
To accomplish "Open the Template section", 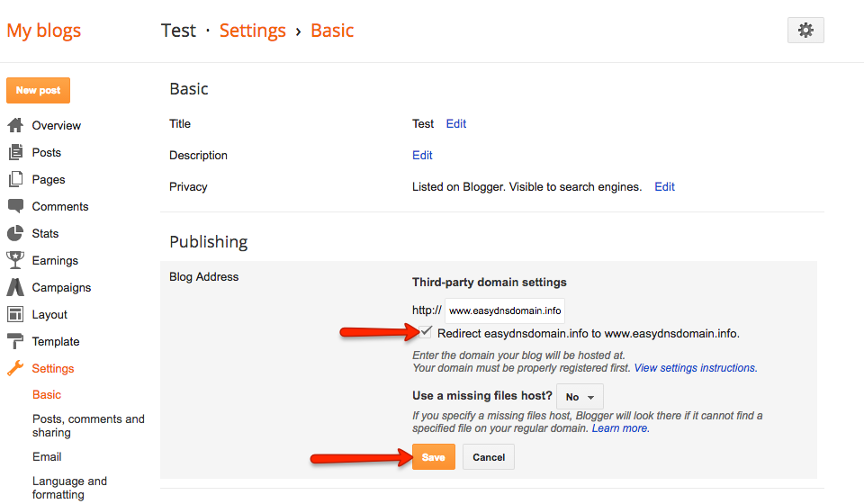I will click(56, 341).
